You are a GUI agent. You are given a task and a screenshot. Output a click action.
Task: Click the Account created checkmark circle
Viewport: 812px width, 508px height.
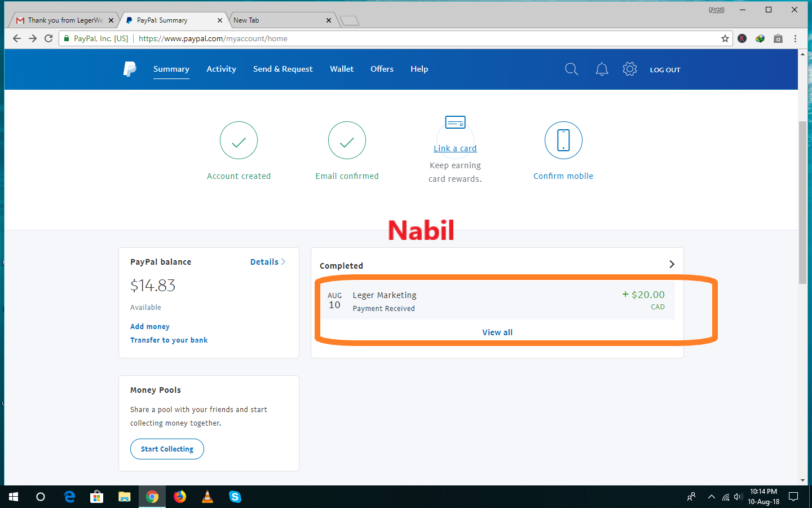point(239,141)
